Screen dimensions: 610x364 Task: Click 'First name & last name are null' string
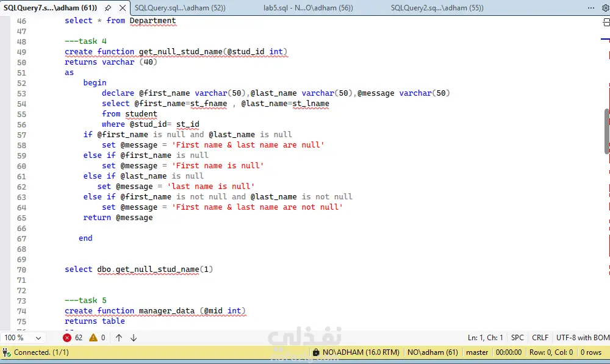248,145
